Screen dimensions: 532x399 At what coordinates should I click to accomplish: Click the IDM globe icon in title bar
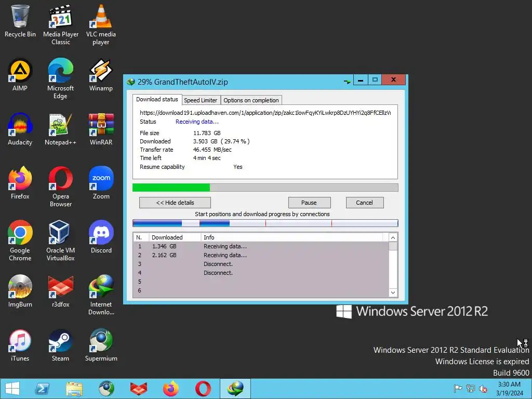pyautogui.click(x=131, y=82)
